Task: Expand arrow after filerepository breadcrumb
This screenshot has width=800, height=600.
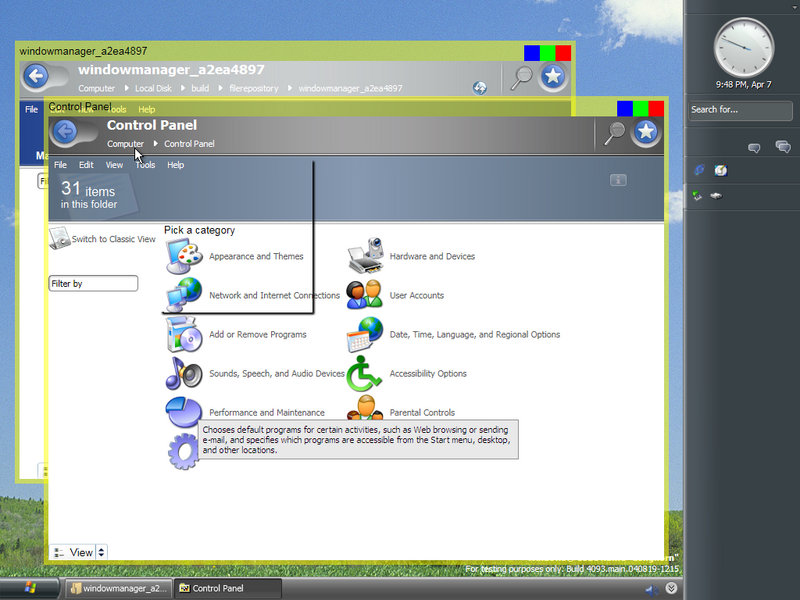Action: click(290, 88)
